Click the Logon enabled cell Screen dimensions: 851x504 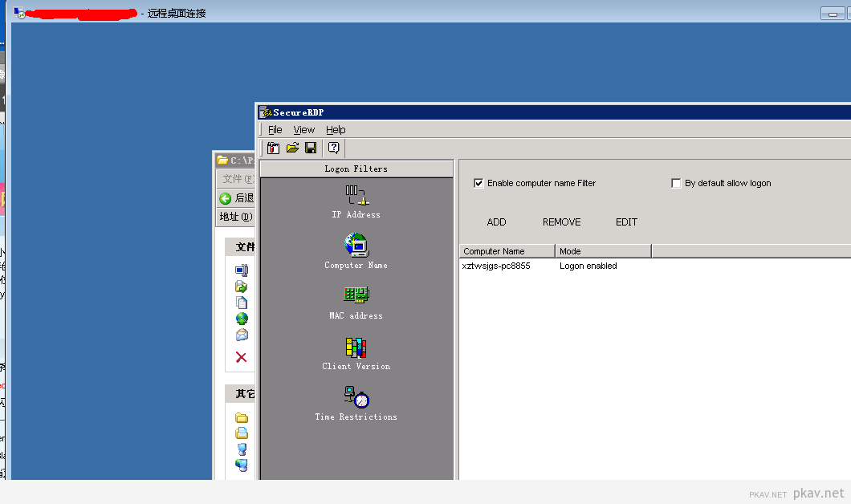[588, 266]
